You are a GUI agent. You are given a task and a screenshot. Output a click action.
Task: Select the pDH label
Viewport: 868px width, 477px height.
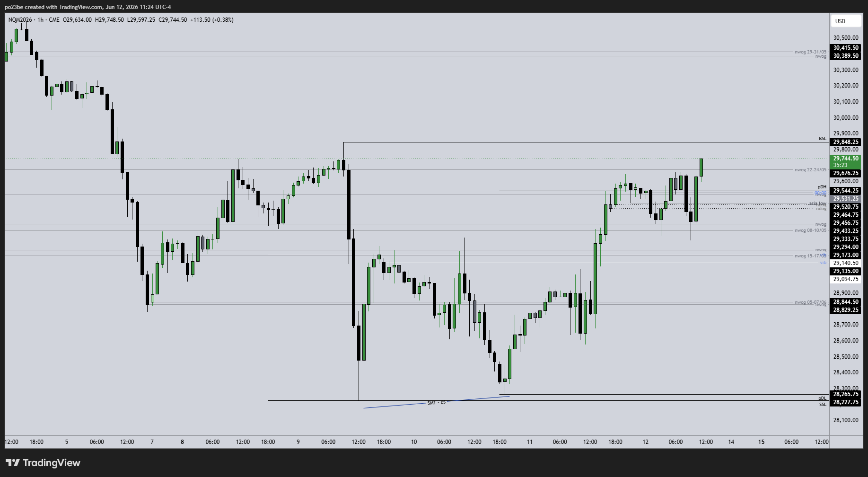coord(822,187)
